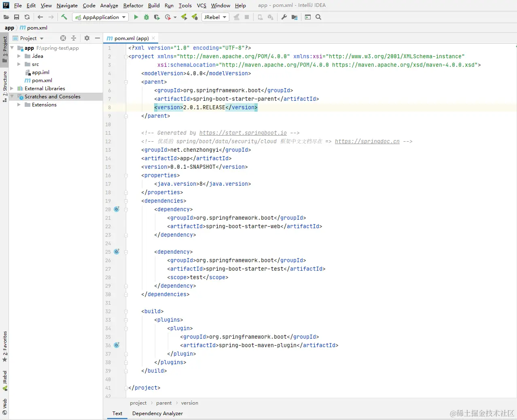Fold the dependencies block on line 19
The width and height of the screenshot is (517, 420).
tap(126, 201)
